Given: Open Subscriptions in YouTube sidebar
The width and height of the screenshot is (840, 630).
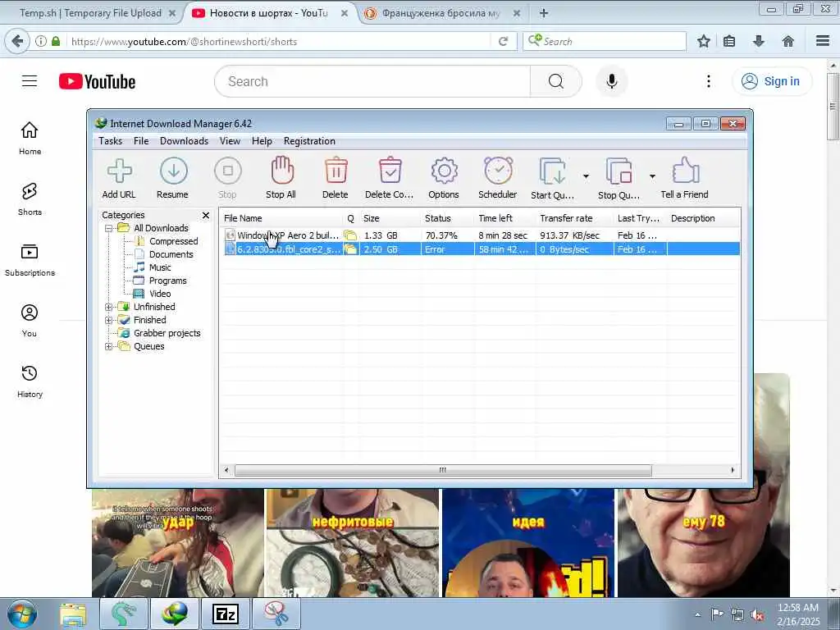Looking at the screenshot, I should point(30,260).
